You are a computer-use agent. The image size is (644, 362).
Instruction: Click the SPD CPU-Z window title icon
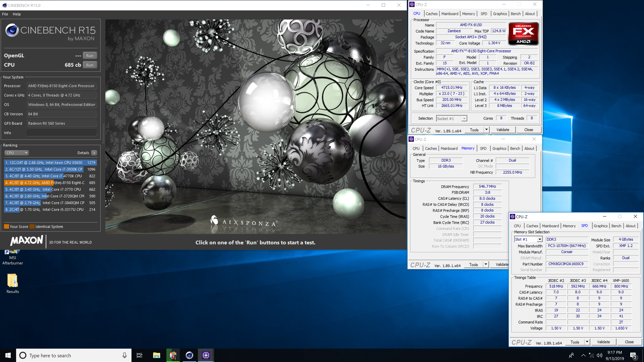point(513,217)
